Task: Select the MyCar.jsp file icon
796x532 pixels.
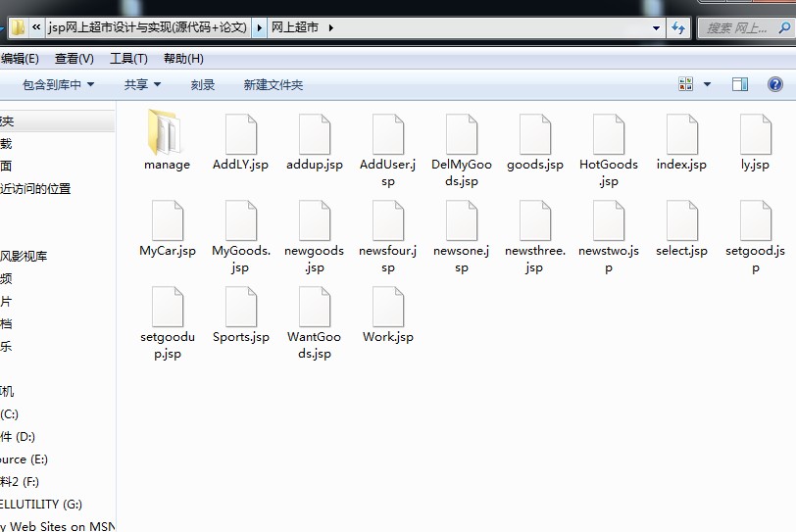Action: click(x=168, y=220)
